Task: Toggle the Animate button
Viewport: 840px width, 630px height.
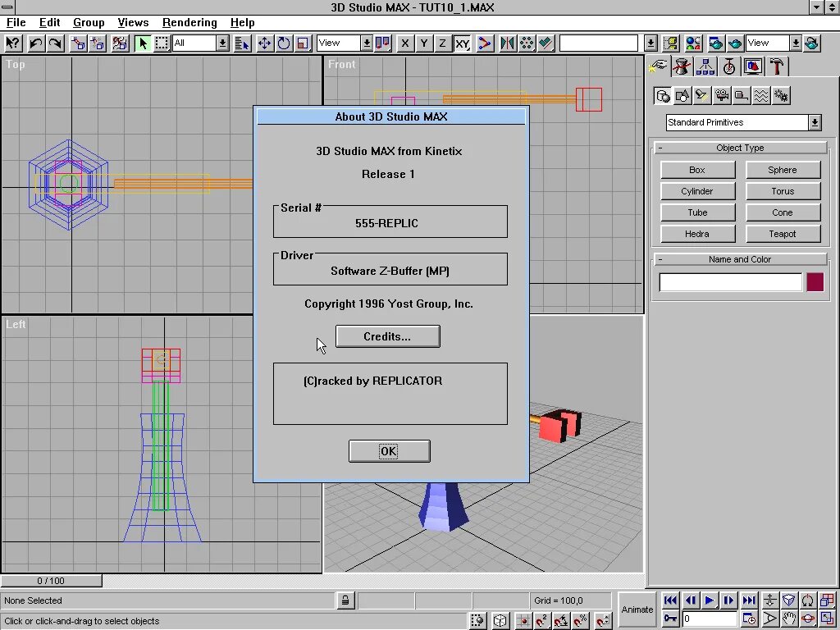Action: (x=637, y=609)
